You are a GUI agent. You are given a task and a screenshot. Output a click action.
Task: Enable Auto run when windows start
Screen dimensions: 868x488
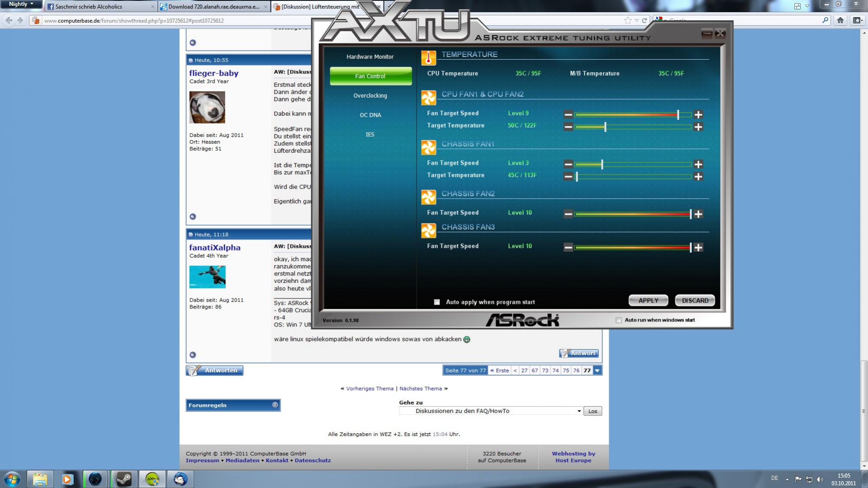(x=618, y=320)
